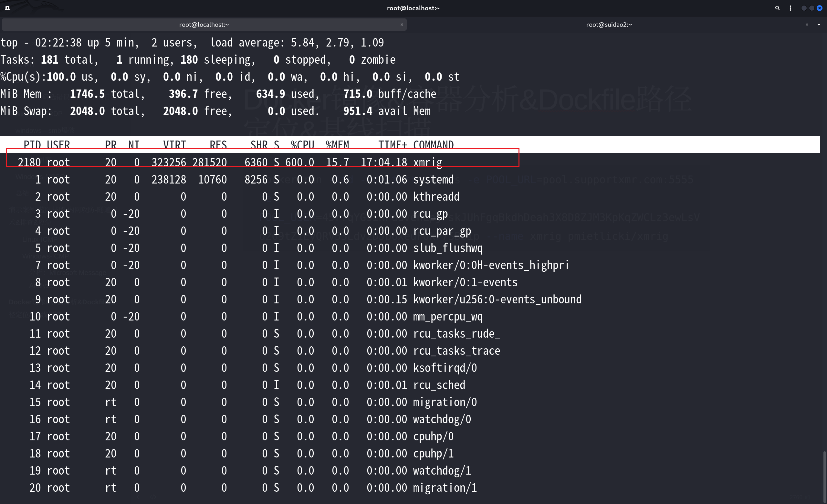Click the kthreadd command entry
The width and height of the screenshot is (827, 504).
coord(436,197)
